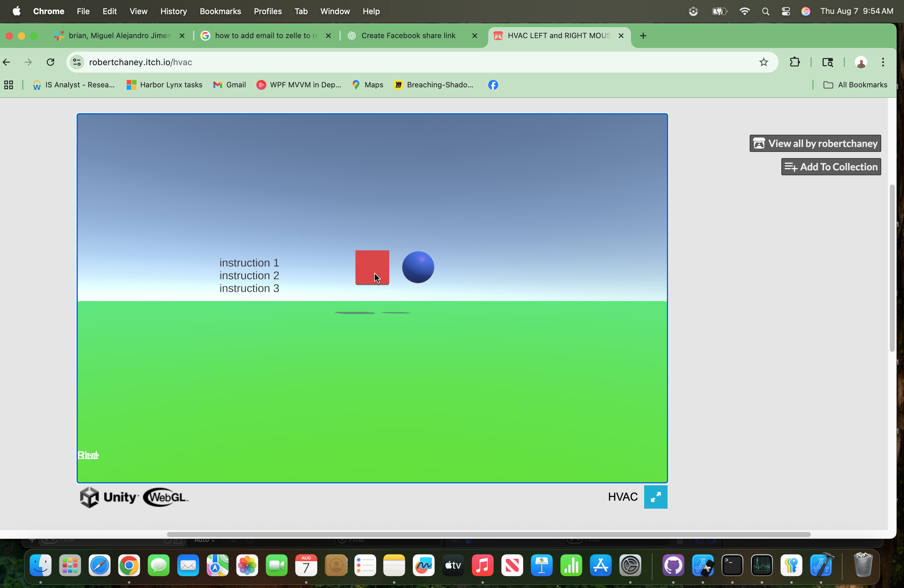Screen dimensions: 904x588
Task: Click the fullscreen expand icon beside HVAC
Action: pos(656,497)
